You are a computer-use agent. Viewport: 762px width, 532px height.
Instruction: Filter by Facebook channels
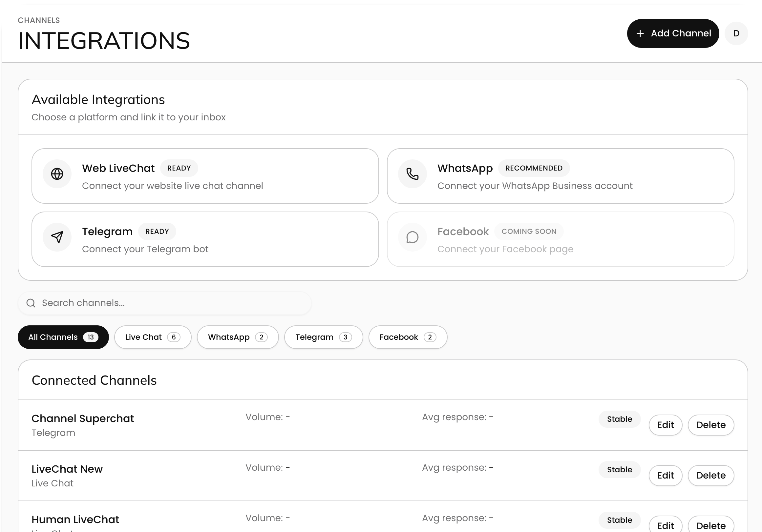408,337
